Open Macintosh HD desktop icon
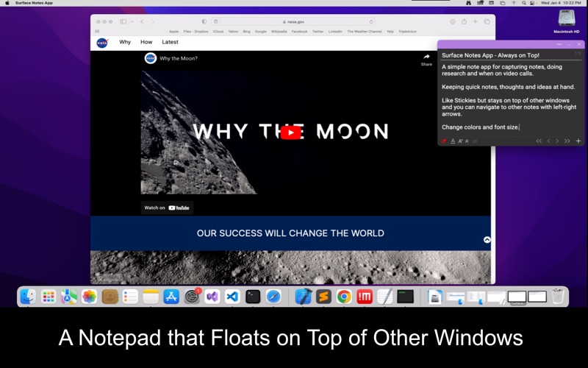588x368 pixels. click(566, 22)
